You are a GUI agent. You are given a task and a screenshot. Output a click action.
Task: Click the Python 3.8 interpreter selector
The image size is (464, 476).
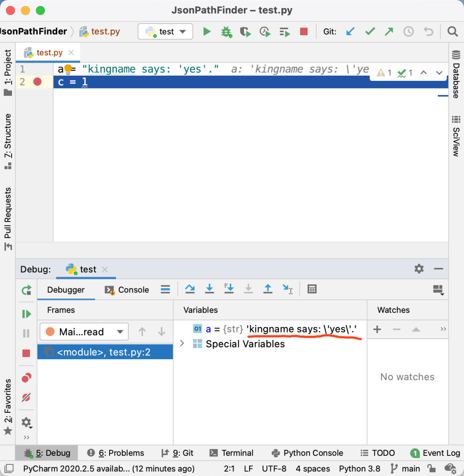pyautogui.click(x=360, y=468)
